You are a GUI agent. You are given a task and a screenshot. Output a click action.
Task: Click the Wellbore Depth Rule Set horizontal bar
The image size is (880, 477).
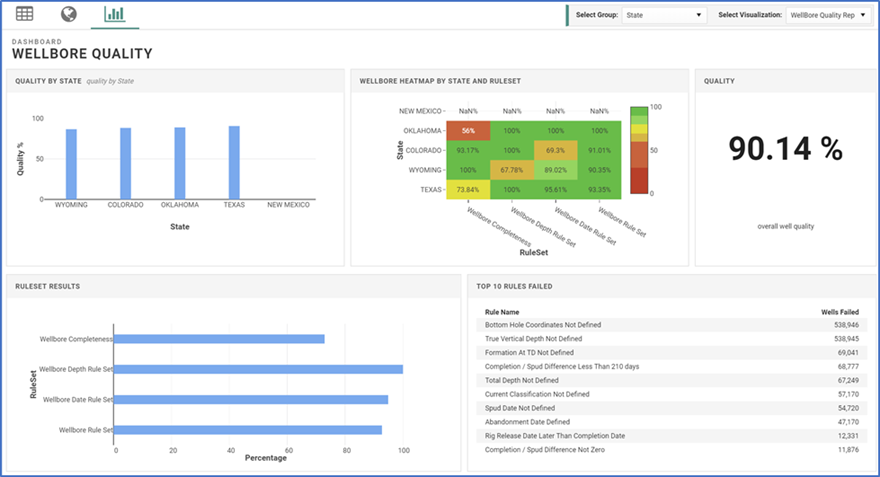258,369
